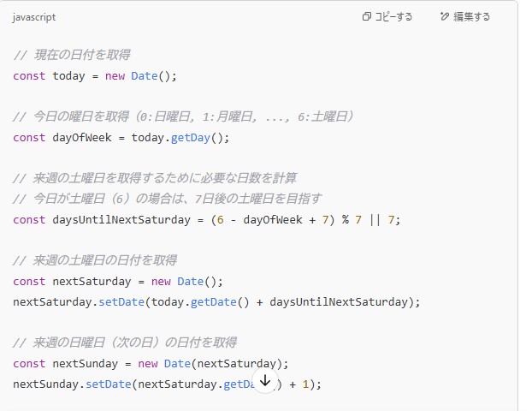Click the comment ending 必要な日数を計算
The image size is (532, 411).
tap(155, 178)
